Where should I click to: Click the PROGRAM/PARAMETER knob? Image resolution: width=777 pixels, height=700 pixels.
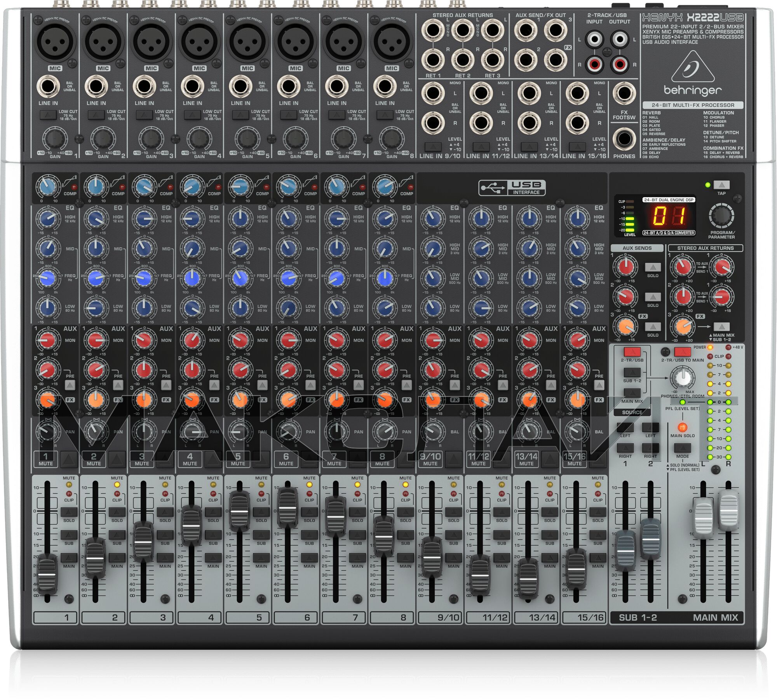721,216
